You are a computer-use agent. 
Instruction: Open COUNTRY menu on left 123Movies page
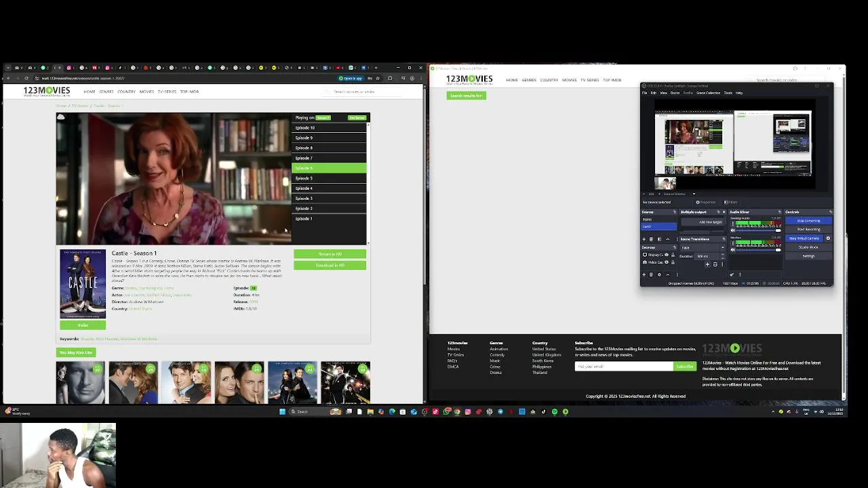click(127, 91)
